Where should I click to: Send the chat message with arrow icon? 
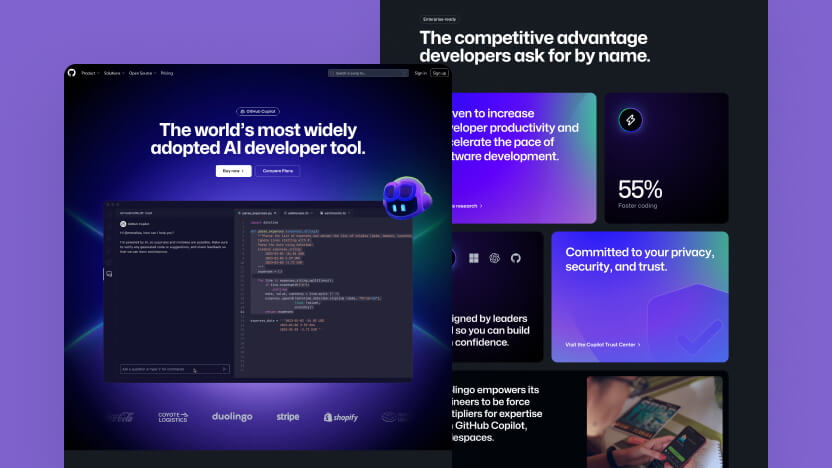click(224, 369)
